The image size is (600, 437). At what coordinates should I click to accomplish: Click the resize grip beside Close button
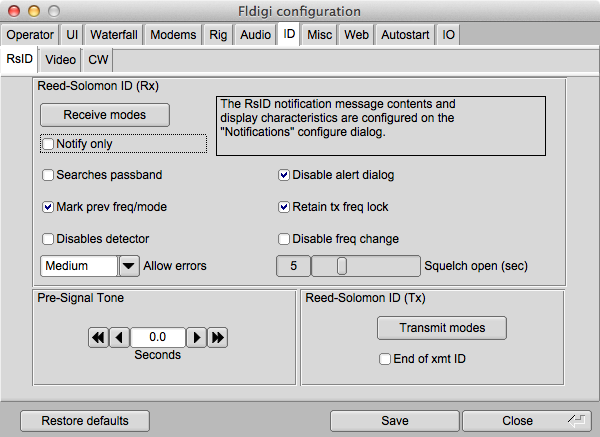(x=576, y=420)
